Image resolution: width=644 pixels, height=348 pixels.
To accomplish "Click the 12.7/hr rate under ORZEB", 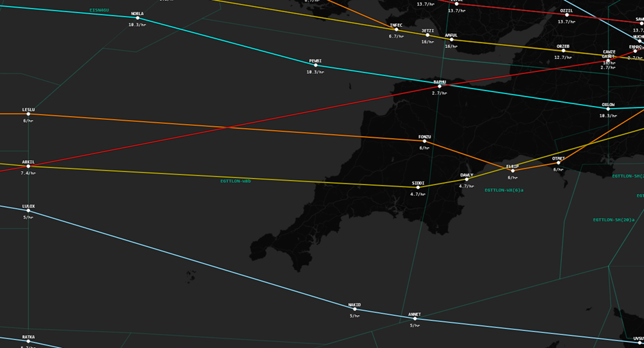I will (x=563, y=58).
